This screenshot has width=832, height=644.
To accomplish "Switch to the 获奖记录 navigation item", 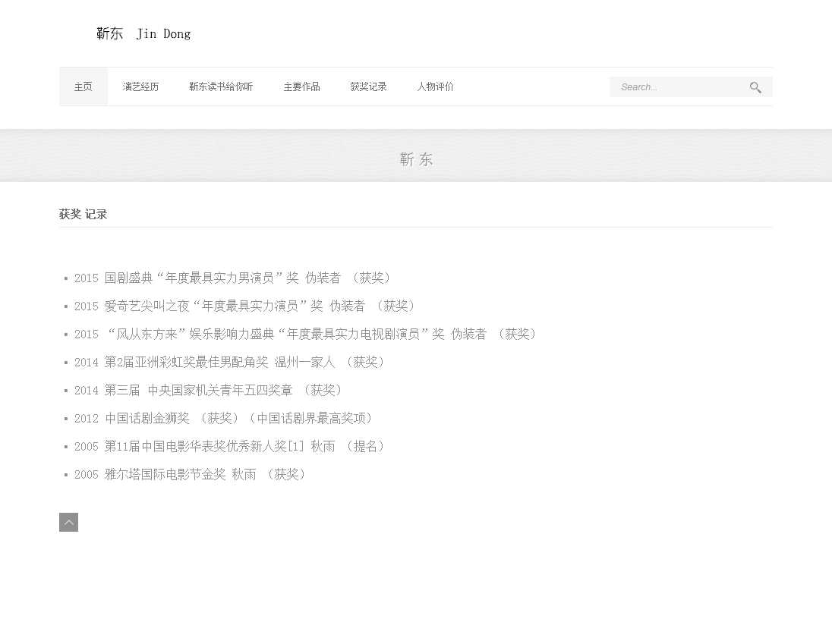I will (x=368, y=87).
